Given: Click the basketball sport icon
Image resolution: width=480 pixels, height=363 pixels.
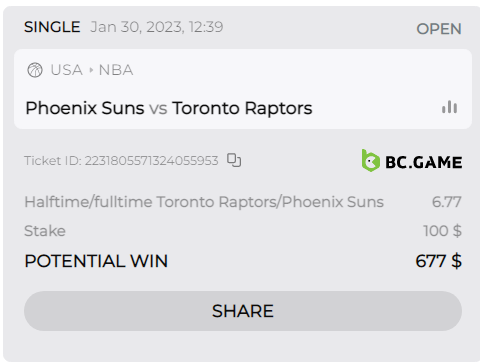Looking at the screenshot, I should pyautogui.click(x=35, y=70).
